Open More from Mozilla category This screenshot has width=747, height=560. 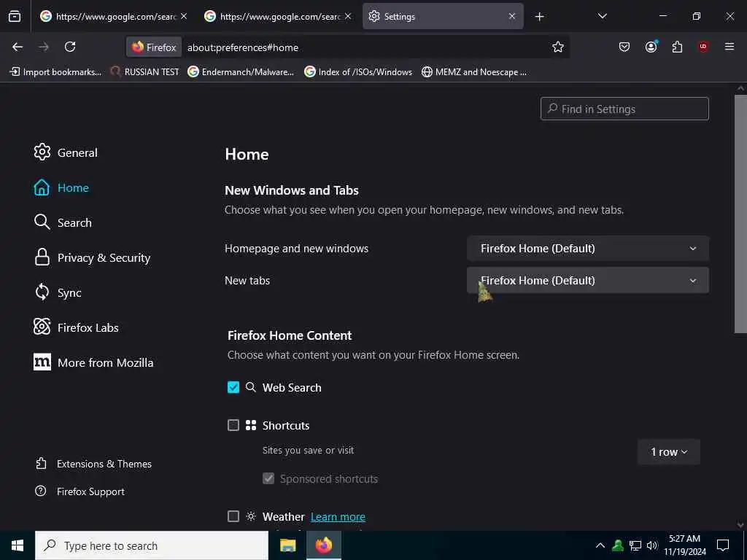pyautogui.click(x=93, y=362)
